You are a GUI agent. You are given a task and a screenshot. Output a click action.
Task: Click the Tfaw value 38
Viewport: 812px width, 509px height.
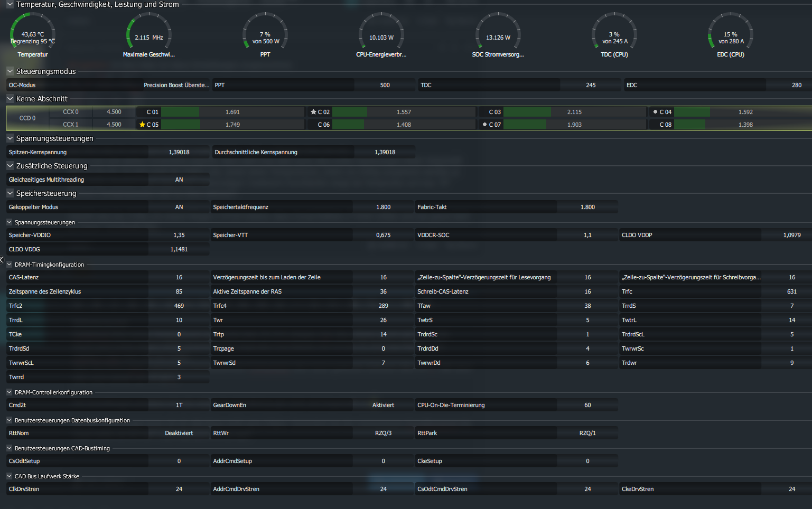587,306
